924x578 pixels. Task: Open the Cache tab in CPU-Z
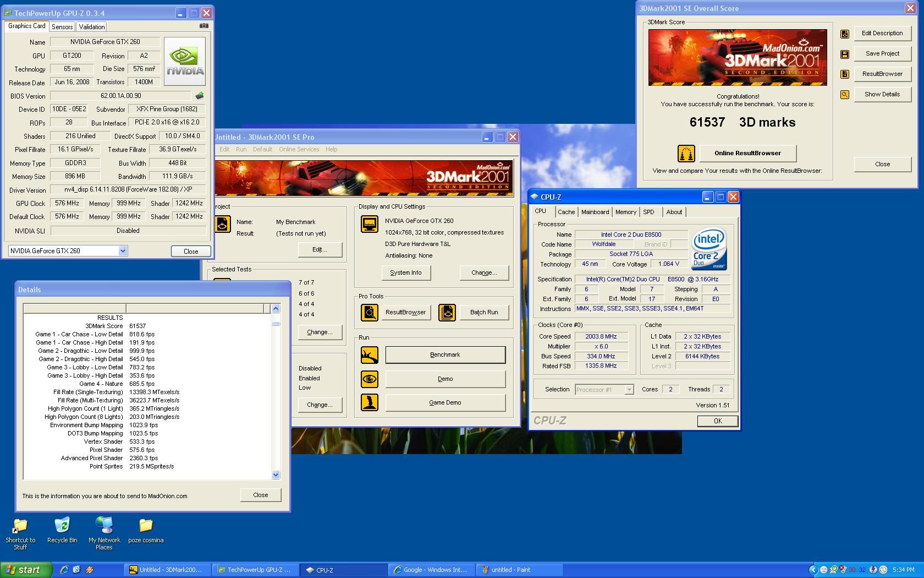[566, 212]
